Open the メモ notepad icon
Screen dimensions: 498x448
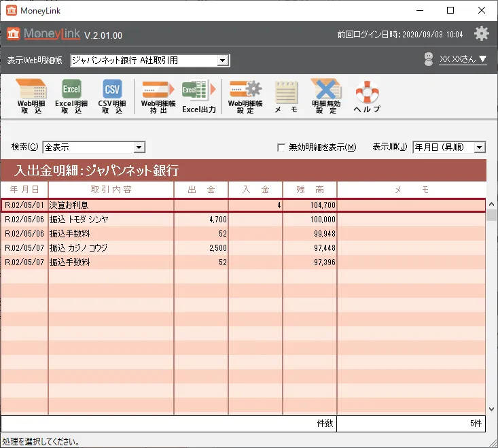(286, 96)
